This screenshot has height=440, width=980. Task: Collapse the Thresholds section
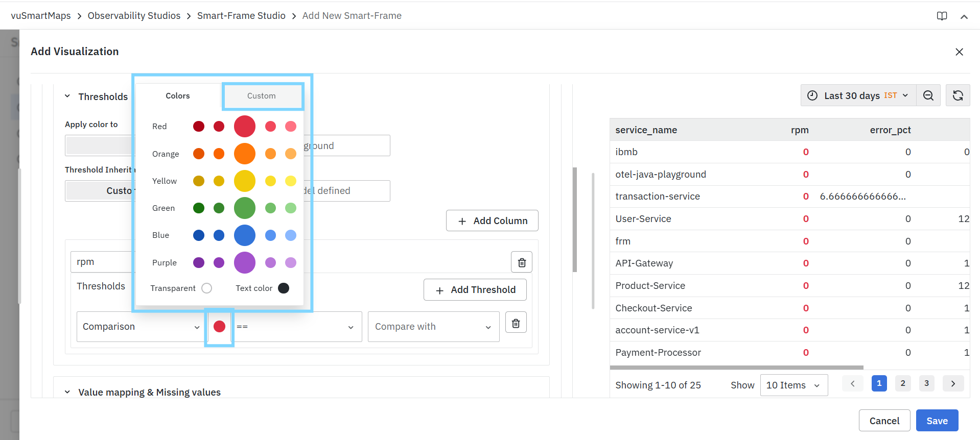tap(67, 96)
